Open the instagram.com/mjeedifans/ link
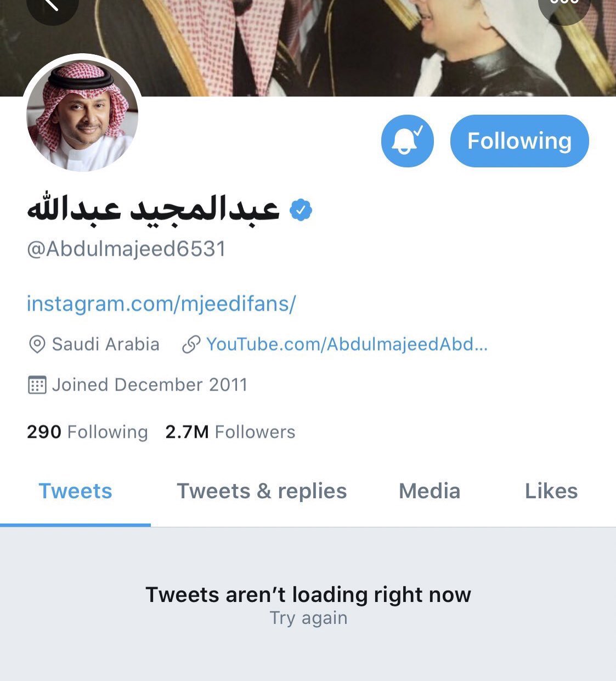The height and width of the screenshot is (681, 616). (x=161, y=303)
